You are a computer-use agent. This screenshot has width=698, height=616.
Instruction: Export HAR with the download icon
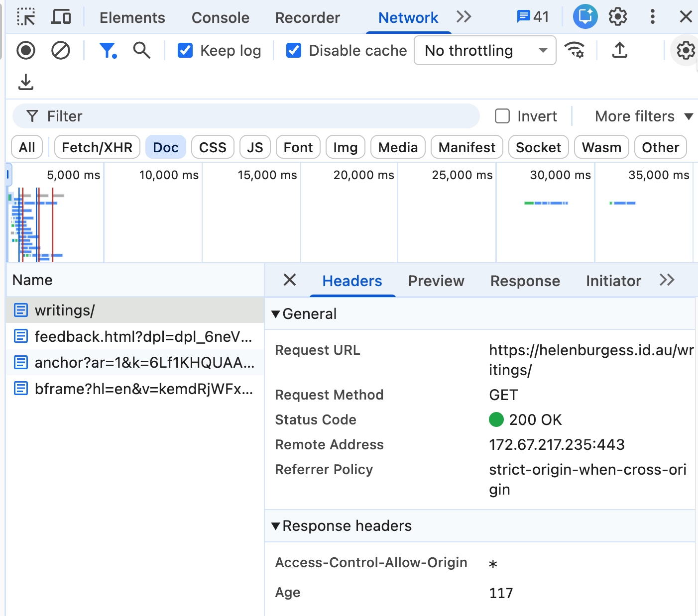pyautogui.click(x=26, y=82)
